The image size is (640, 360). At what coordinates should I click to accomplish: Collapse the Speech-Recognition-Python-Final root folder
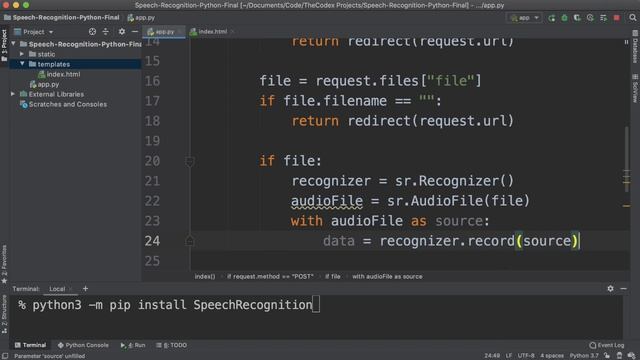coord(13,44)
